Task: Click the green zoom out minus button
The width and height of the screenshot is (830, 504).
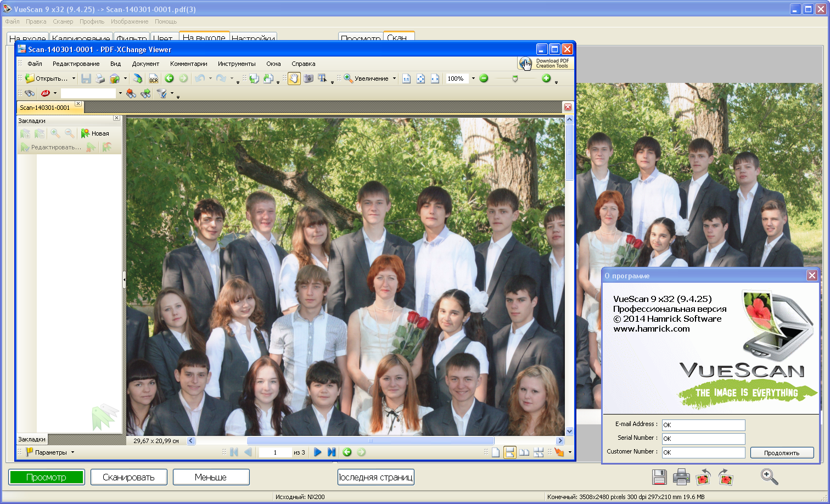Action: click(484, 79)
